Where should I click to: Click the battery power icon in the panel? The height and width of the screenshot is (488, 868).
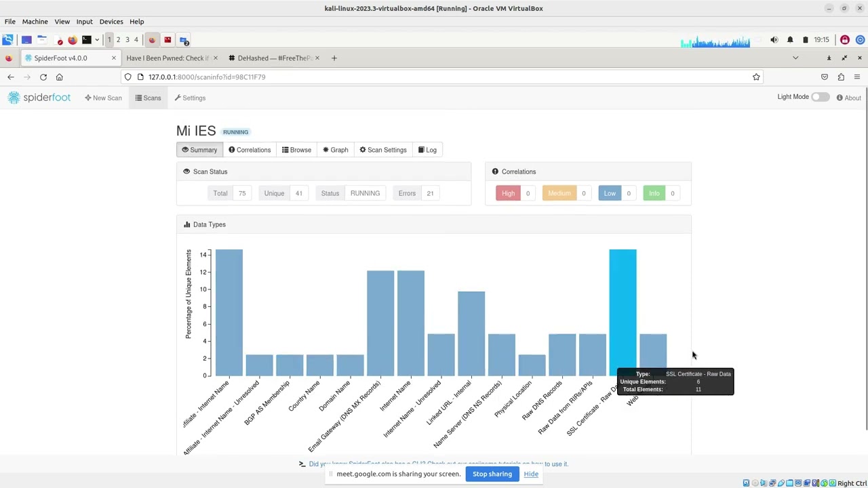(x=806, y=40)
